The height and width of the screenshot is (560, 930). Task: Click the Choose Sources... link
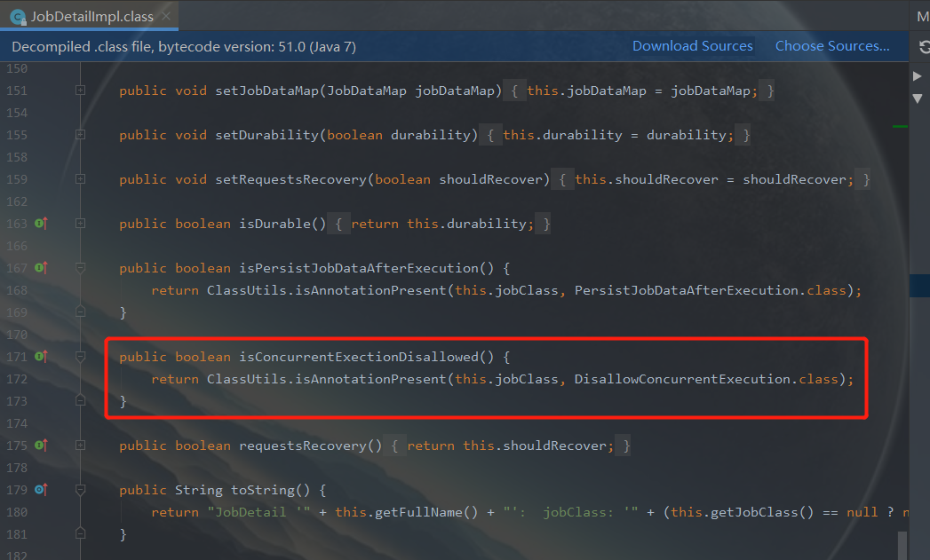pyautogui.click(x=832, y=46)
